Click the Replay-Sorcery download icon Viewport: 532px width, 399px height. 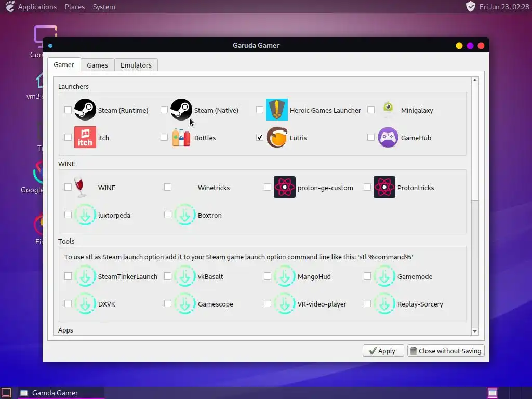coord(384,303)
